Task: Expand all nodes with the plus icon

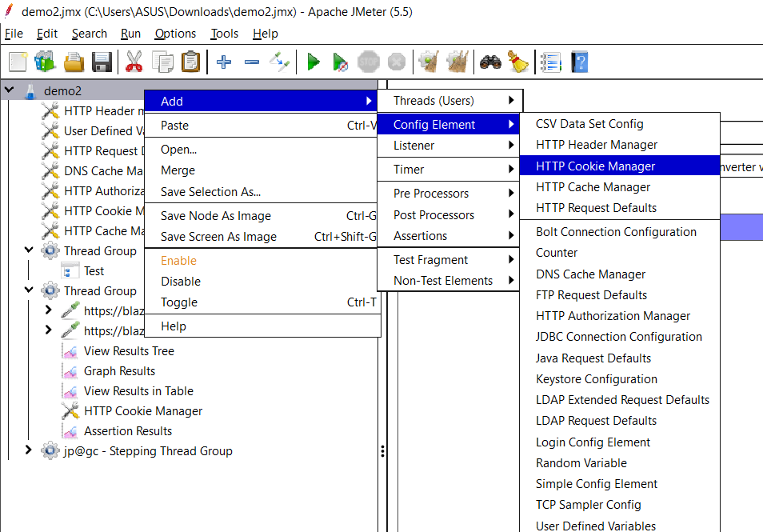Action: pos(224,62)
